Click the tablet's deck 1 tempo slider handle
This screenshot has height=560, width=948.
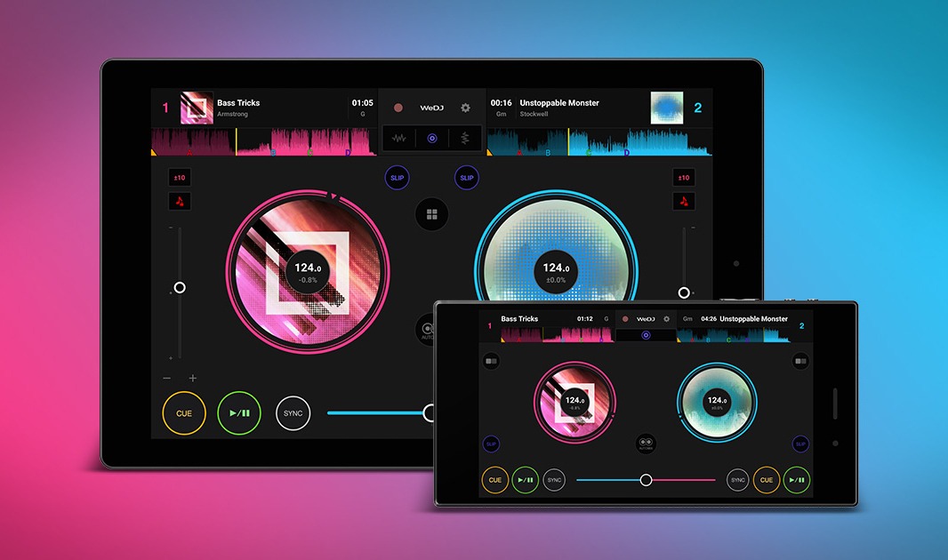180,287
